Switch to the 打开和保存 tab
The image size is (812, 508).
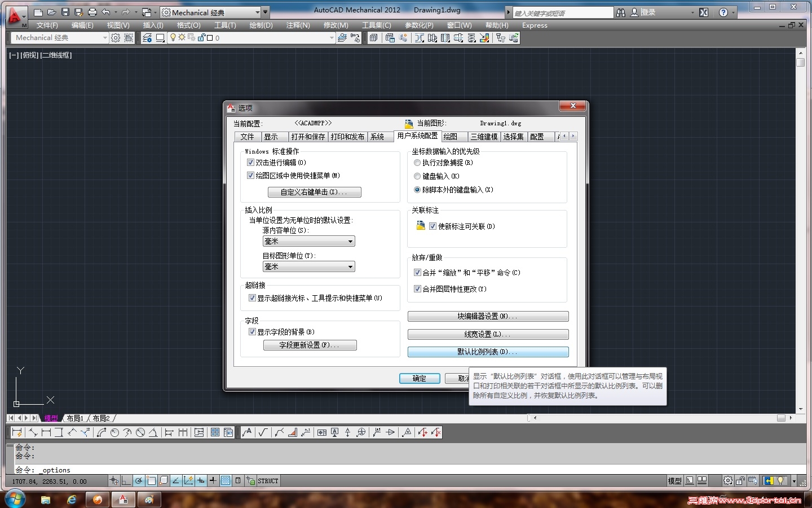tap(308, 137)
